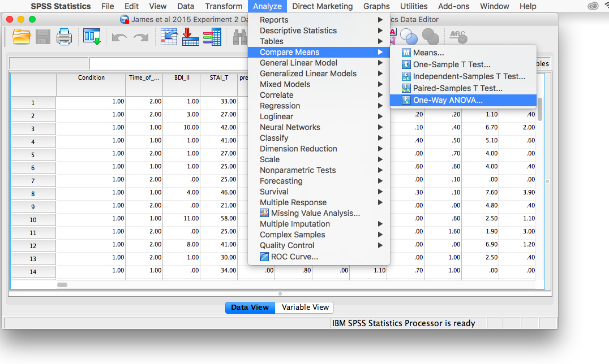Image resolution: width=609 pixels, height=364 pixels.
Task: Open the Graphs menu
Action: pyautogui.click(x=376, y=6)
